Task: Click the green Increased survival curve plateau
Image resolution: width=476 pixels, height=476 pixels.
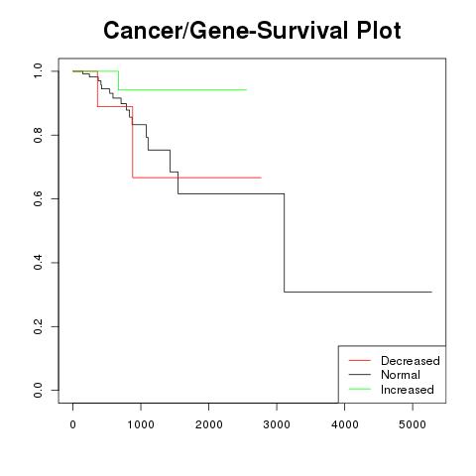Action: pos(182,89)
